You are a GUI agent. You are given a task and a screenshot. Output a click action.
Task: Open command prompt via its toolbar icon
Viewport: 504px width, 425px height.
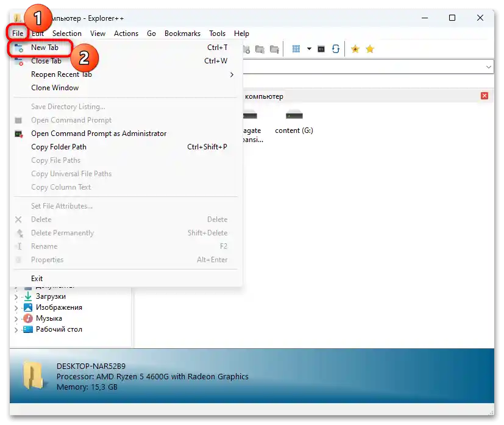click(x=321, y=49)
